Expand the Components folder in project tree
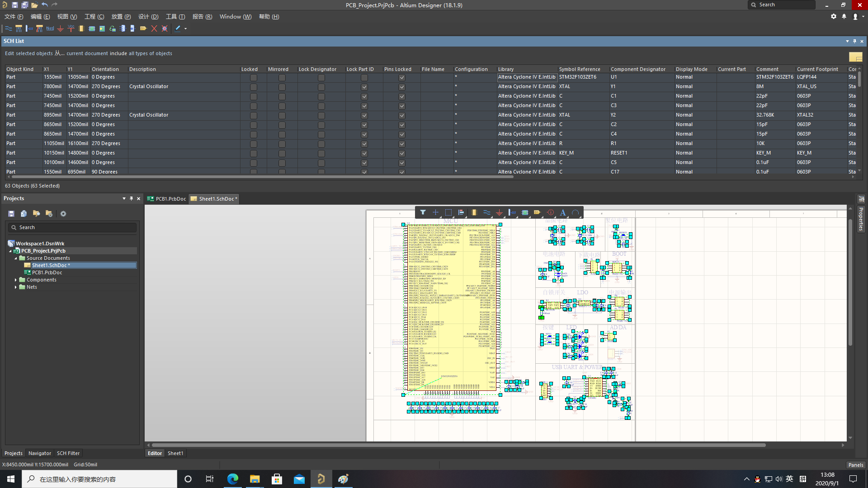The width and height of the screenshot is (868, 488). coord(16,280)
